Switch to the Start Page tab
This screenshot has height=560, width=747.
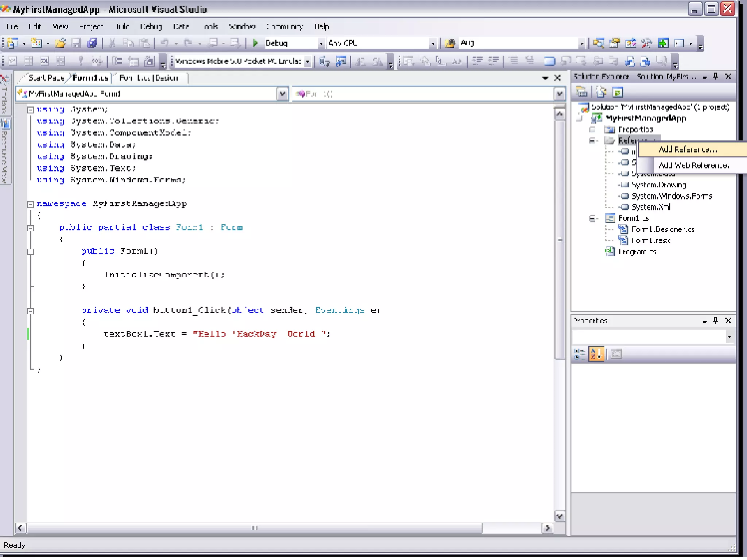[46, 78]
